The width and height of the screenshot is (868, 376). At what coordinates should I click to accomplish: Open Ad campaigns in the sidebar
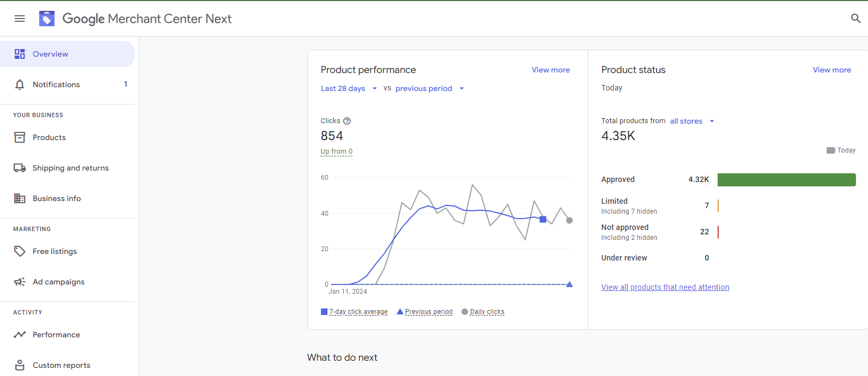click(67, 282)
